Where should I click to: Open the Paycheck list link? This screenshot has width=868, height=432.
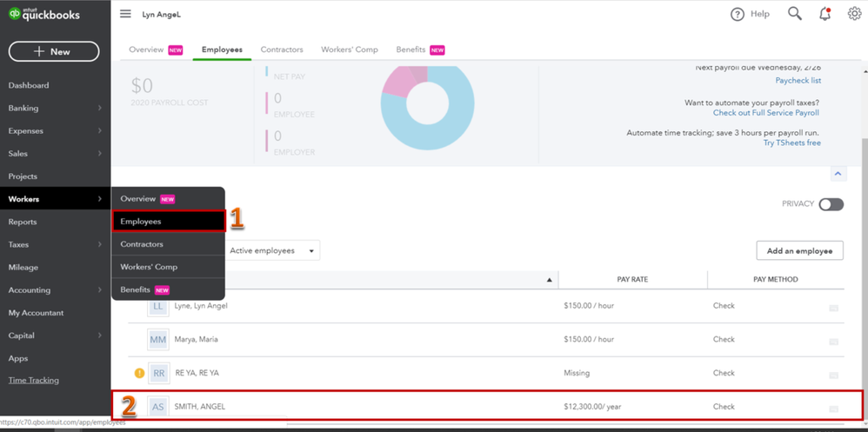[x=798, y=81]
